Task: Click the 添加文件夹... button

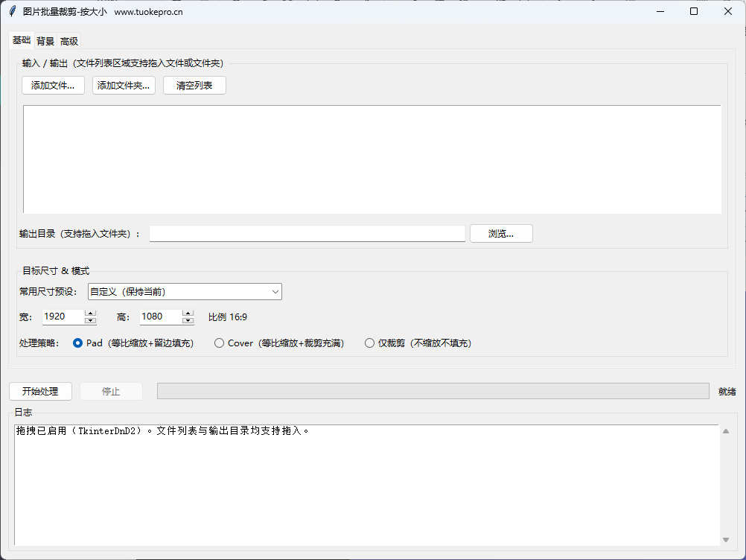Action: (124, 86)
